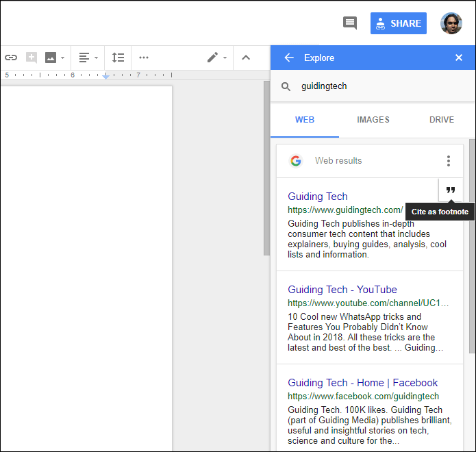
Task: Open the insert image dropdown arrow
Action: pyautogui.click(x=62, y=58)
